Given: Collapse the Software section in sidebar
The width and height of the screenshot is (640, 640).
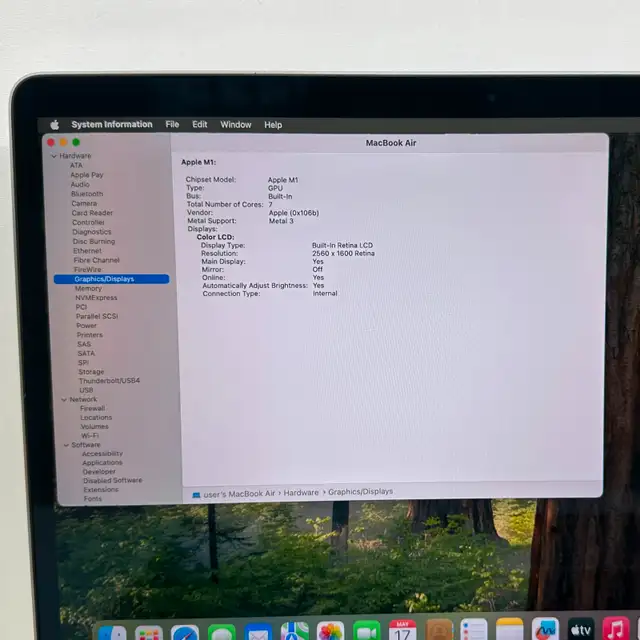Looking at the screenshot, I should point(65,445).
